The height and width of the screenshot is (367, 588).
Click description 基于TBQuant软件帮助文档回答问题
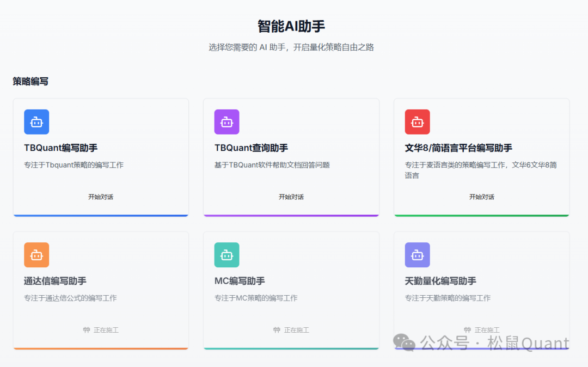272,165
